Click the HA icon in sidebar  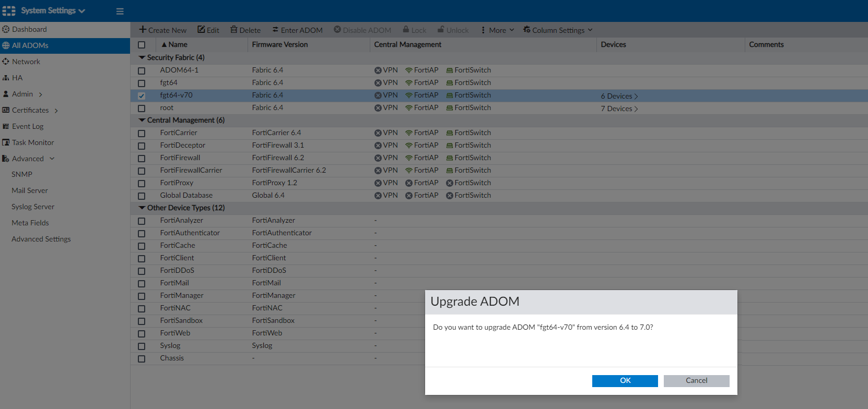pos(6,78)
